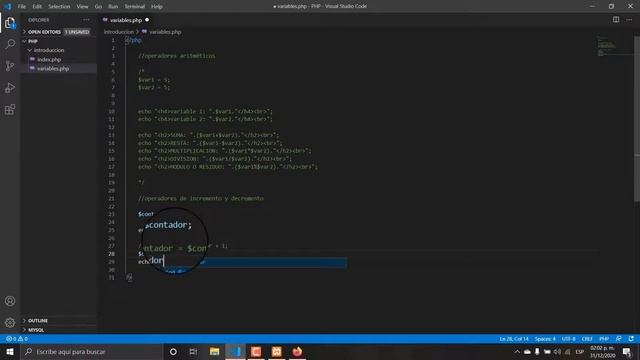640x360 pixels.
Task: Click variables.php in the breadcrumb
Action: (x=165, y=32)
